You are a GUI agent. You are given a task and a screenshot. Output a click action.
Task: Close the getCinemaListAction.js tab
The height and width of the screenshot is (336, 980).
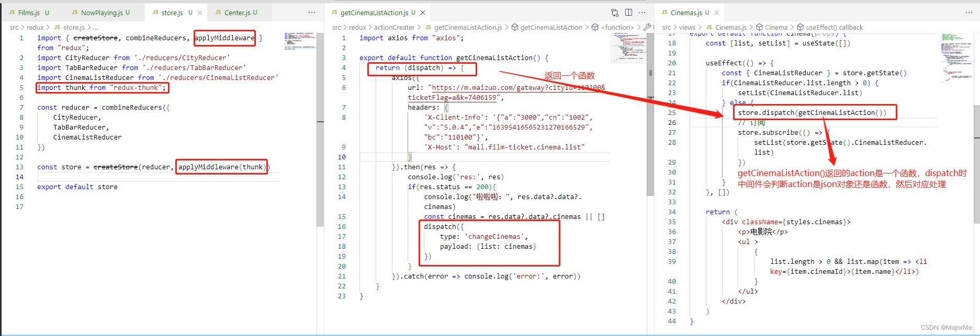[423, 13]
